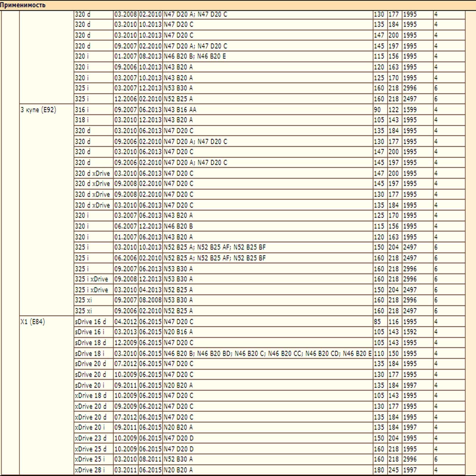Select the X1 (E84) model cell
476x476 pixels.
[33, 322]
